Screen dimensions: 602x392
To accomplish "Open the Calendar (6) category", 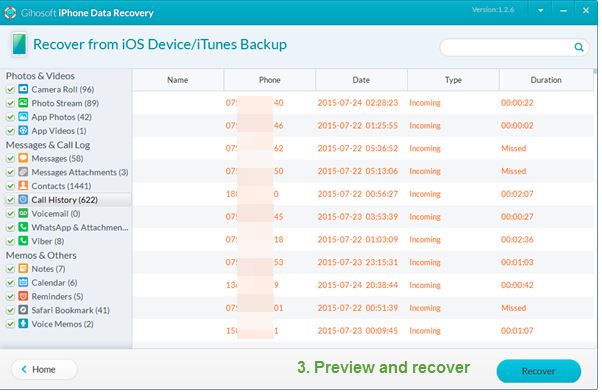I will coord(54,283).
